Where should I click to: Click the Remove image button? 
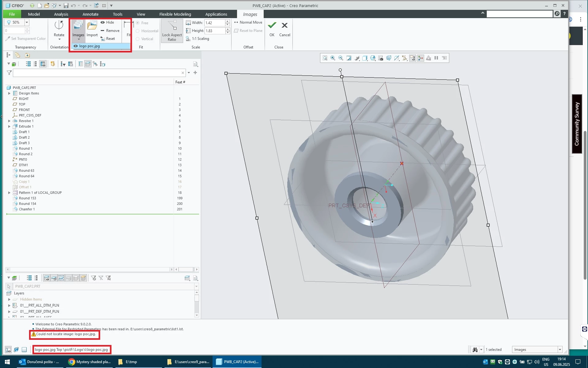click(110, 31)
